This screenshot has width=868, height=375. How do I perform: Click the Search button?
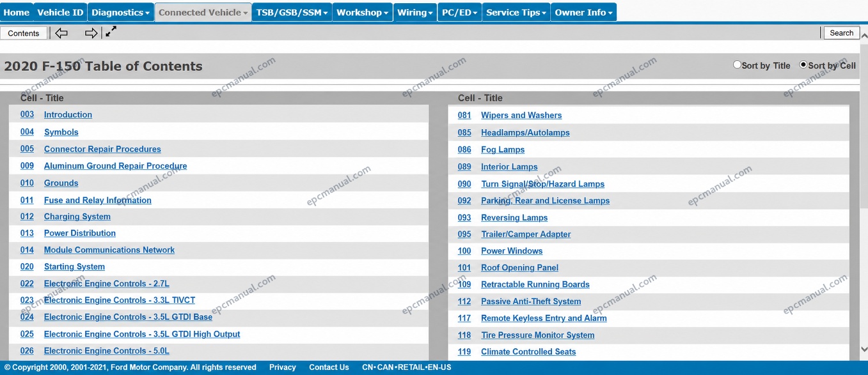pyautogui.click(x=841, y=33)
